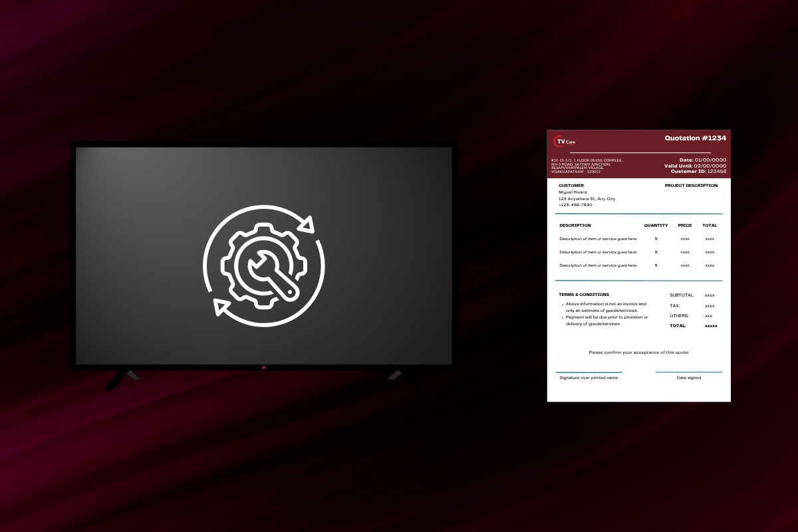This screenshot has width=798, height=532.
Task: Click the TERMS & CONDITIONS heading
Action: tap(584, 295)
